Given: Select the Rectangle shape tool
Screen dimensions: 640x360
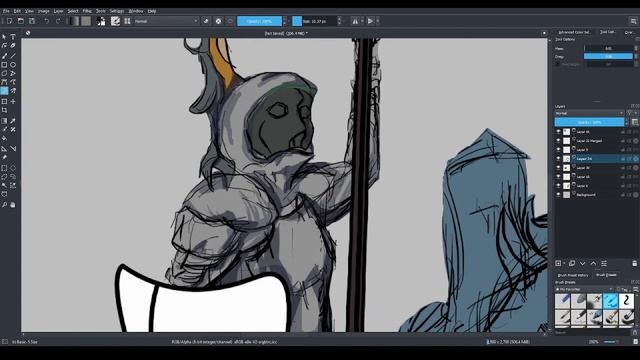Looking at the screenshot, I should tap(4, 64).
